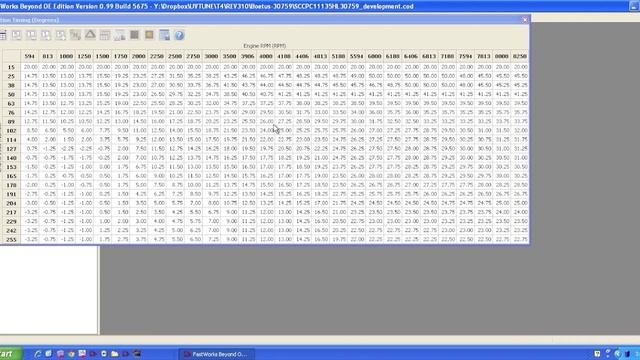Open the graph view toolbar icon

[120, 35]
